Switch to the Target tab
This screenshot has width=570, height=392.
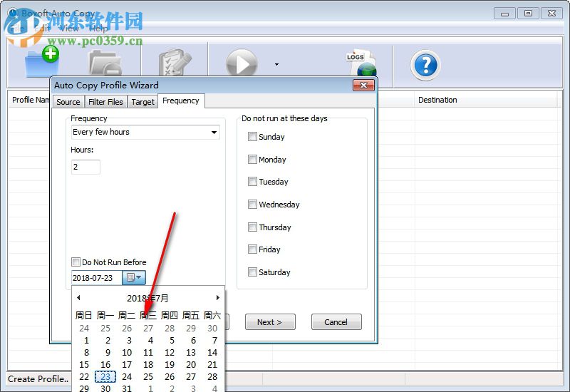point(143,102)
